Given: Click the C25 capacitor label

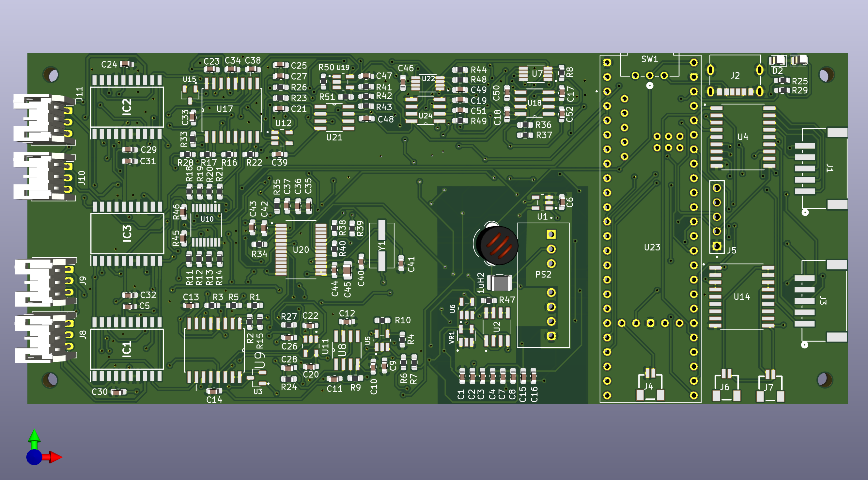Looking at the screenshot, I should [299, 65].
